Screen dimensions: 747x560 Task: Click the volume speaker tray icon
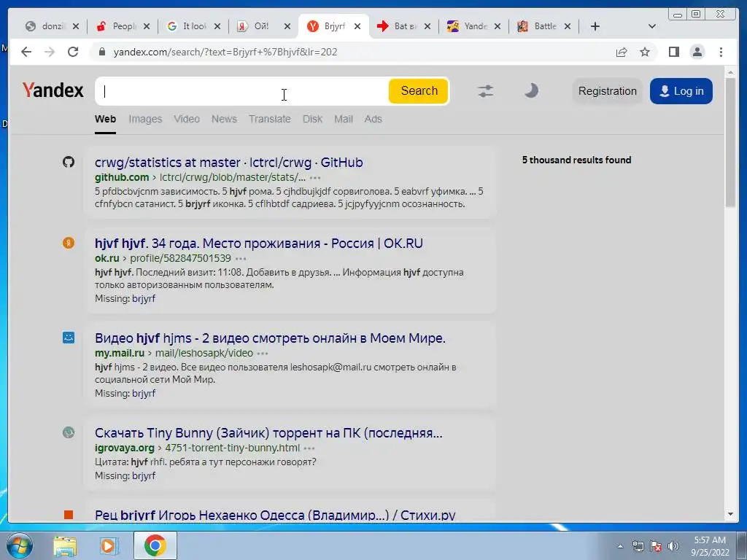[673, 546]
